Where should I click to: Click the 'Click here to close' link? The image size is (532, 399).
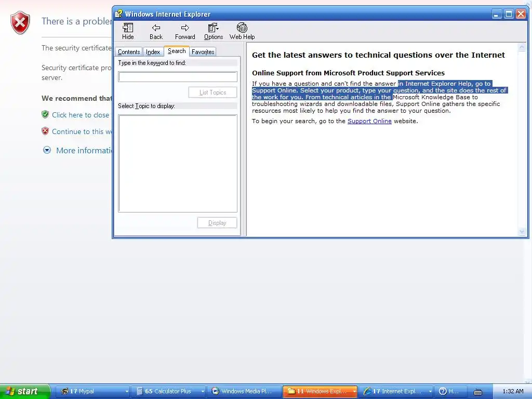tap(81, 115)
